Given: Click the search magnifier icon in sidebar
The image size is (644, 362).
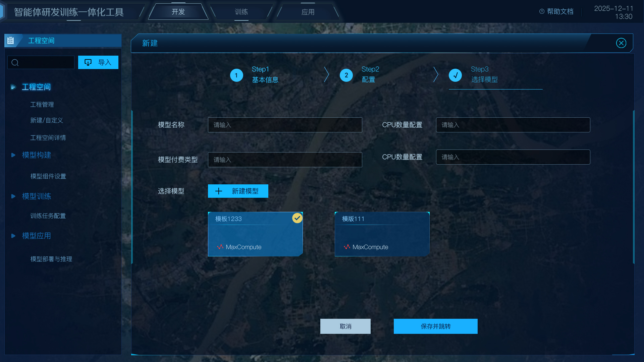Looking at the screenshot, I should point(15,63).
